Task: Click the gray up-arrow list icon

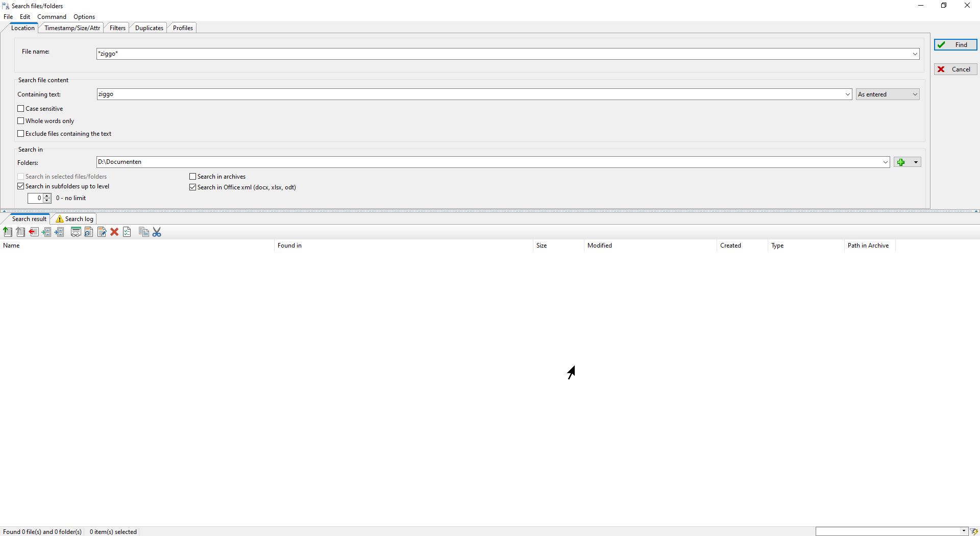Action: 20,232
